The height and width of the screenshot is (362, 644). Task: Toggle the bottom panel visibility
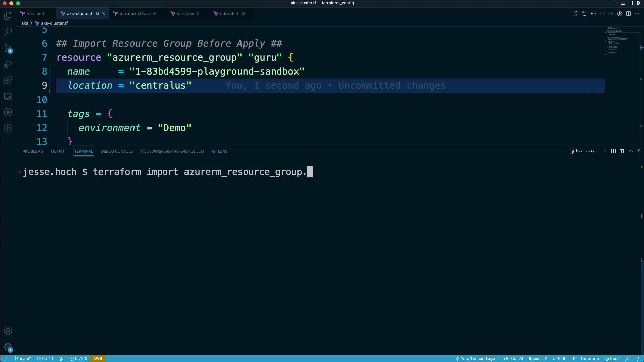[623, 3]
